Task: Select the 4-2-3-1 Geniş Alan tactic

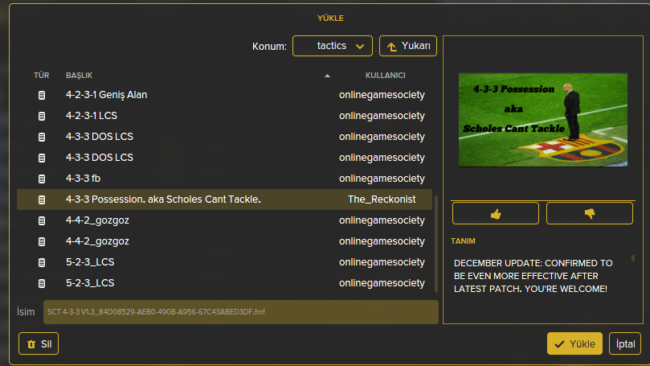Action: [224, 95]
